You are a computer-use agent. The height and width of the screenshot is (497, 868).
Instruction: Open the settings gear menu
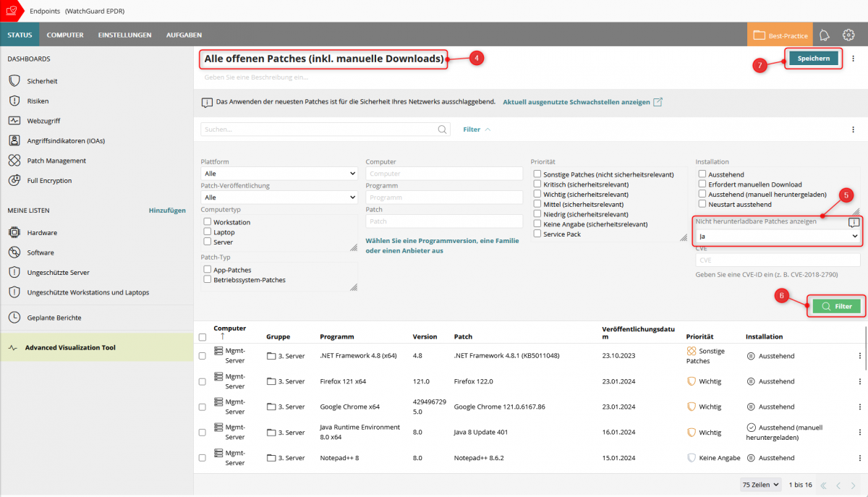(x=848, y=34)
